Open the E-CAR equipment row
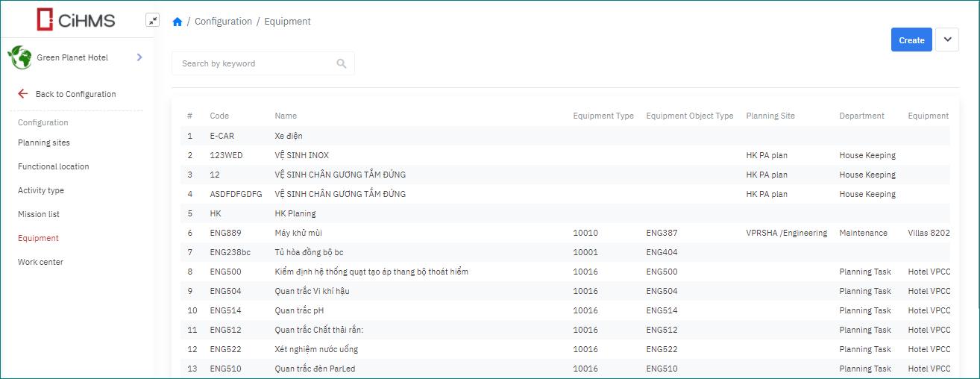980x379 pixels. 224,136
